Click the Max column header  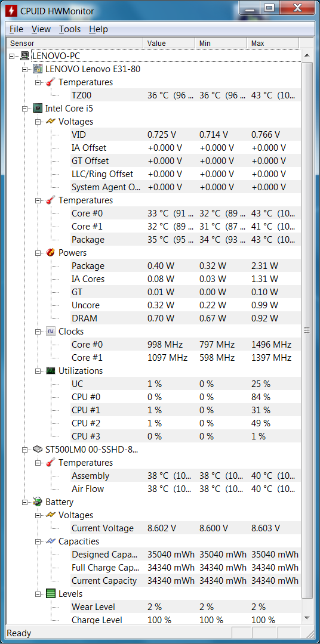tap(273, 43)
